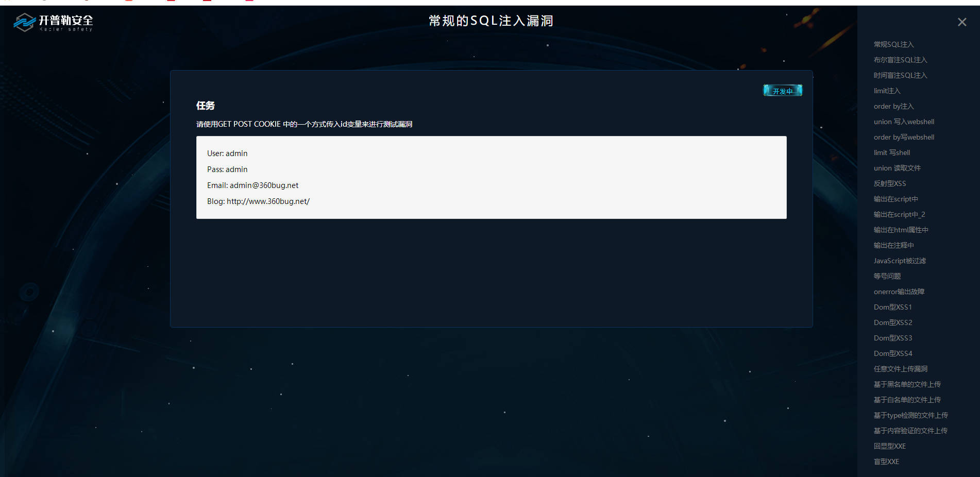This screenshot has width=980, height=477.
Task: Click the Blog http://www.360bug.net/ line
Action: pyautogui.click(x=258, y=201)
